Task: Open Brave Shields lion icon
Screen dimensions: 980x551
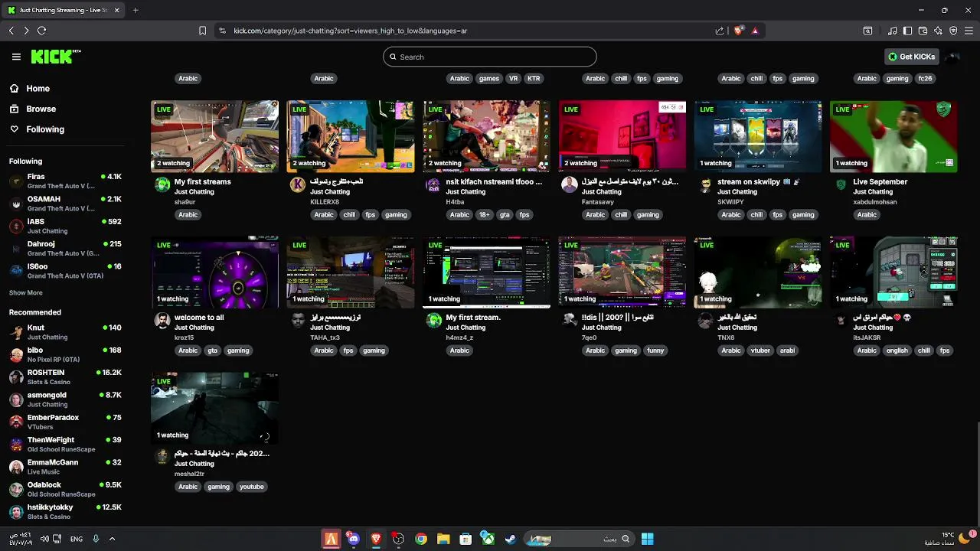Action: (738, 31)
